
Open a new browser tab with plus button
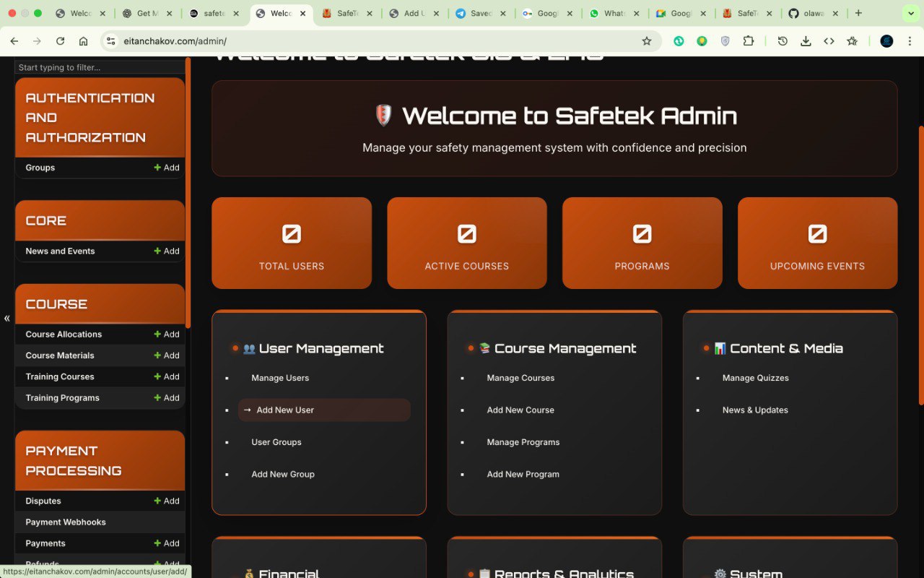click(858, 13)
